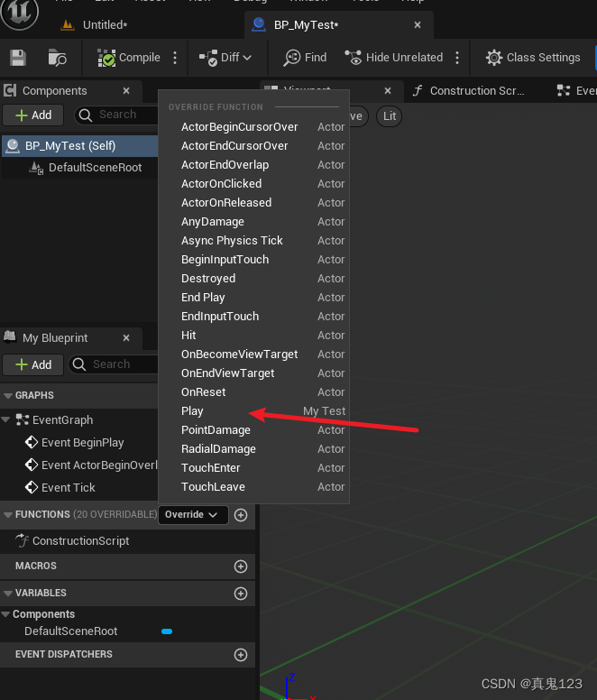The image size is (597, 700).
Task: Add a new macro with plus icon
Action: pos(241,566)
